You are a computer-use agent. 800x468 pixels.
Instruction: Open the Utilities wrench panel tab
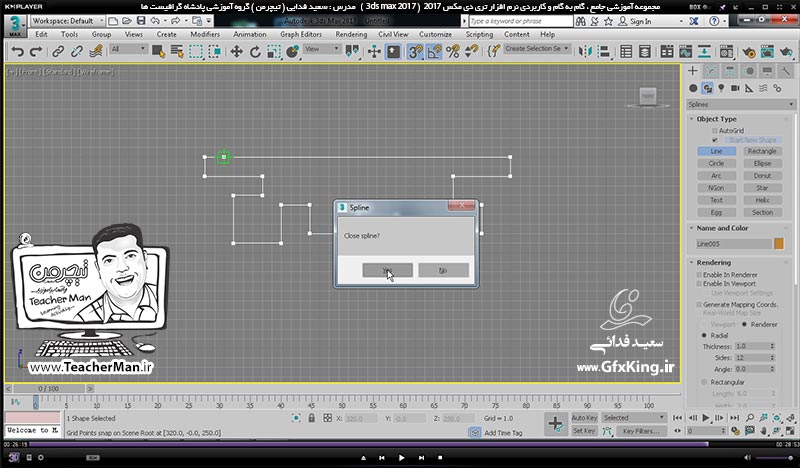(785, 71)
